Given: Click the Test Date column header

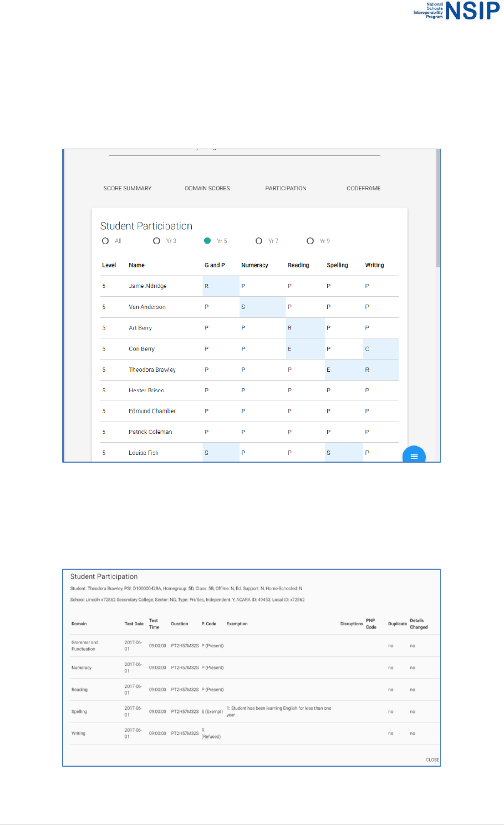Looking at the screenshot, I should click(134, 624).
